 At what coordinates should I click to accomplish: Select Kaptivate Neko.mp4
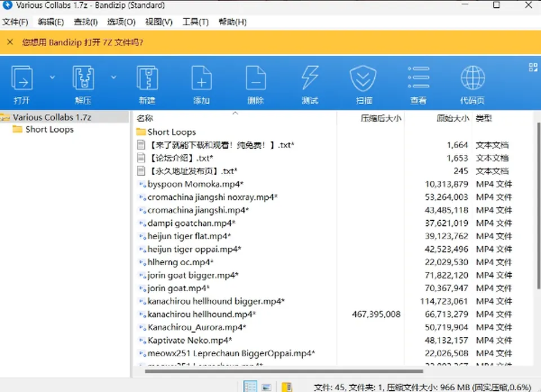[190, 341]
